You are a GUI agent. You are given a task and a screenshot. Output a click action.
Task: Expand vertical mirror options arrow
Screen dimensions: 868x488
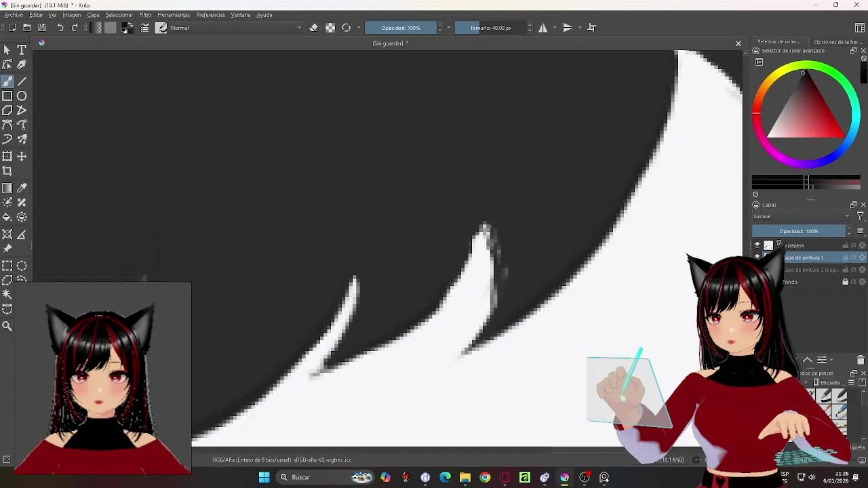580,28
